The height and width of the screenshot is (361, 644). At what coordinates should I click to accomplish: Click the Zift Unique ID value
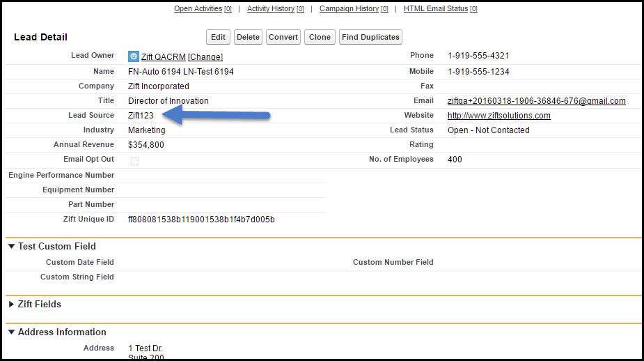click(x=201, y=220)
